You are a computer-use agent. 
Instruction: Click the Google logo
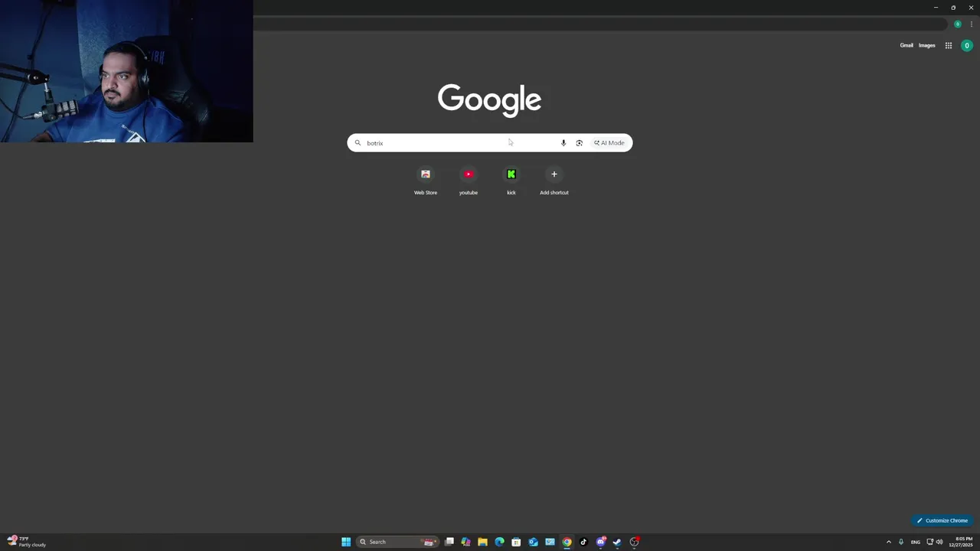click(x=490, y=99)
